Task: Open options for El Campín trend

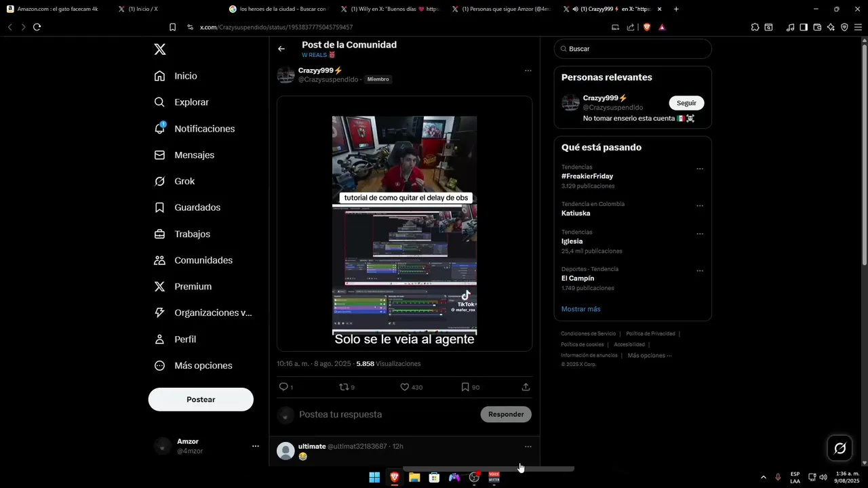Action: [x=700, y=271]
